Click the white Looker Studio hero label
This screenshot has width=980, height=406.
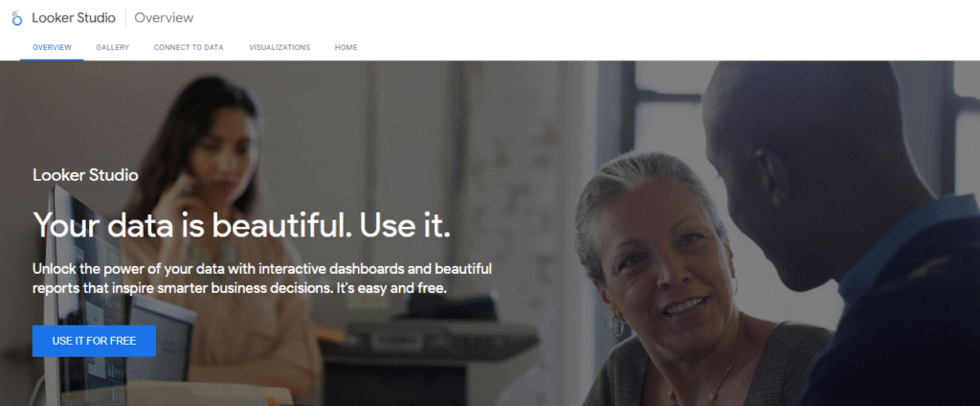85,175
